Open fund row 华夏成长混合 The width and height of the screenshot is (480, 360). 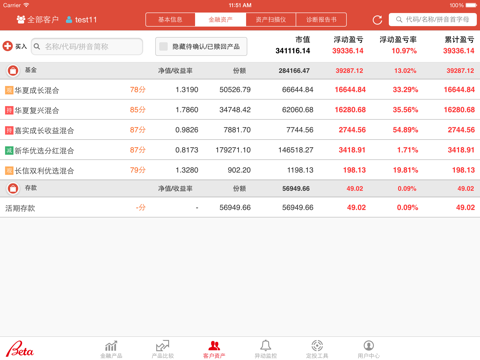click(x=240, y=90)
